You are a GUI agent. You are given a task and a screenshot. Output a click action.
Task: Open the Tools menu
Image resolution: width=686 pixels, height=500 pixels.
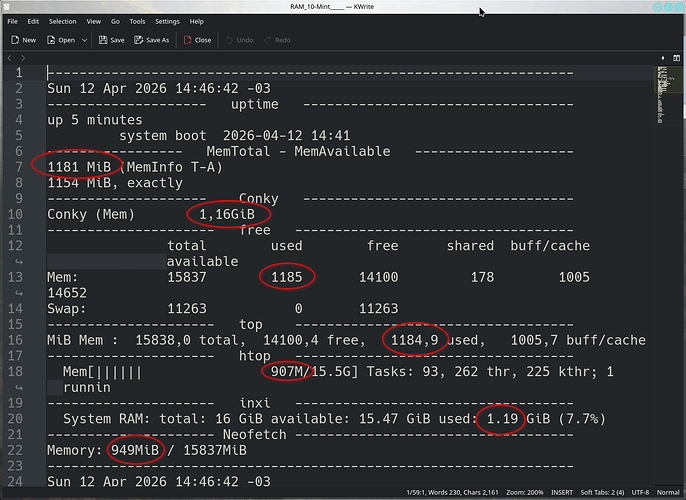coord(137,21)
